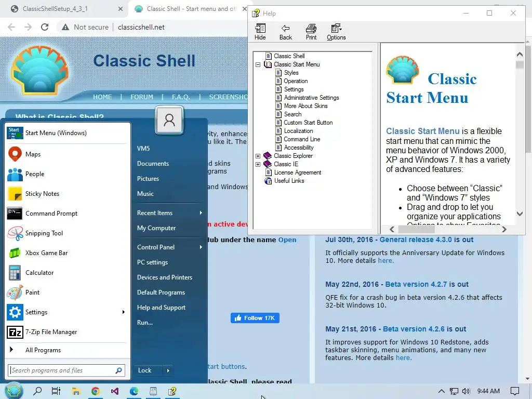This screenshot has width=532, height=399.
Task: Click the volume icon in system tray
Action: click(466, 391)
